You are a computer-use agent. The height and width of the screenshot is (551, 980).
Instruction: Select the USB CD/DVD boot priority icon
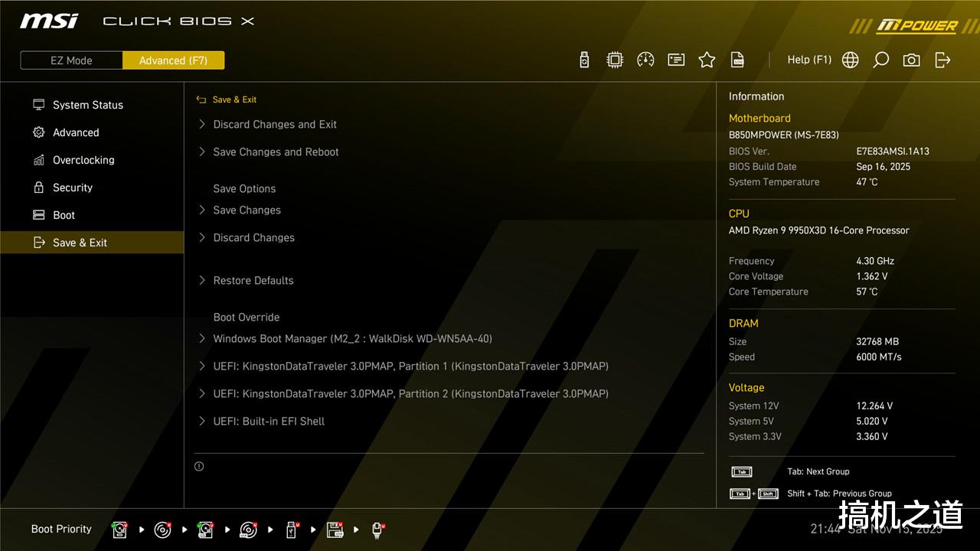pos(248,529)
